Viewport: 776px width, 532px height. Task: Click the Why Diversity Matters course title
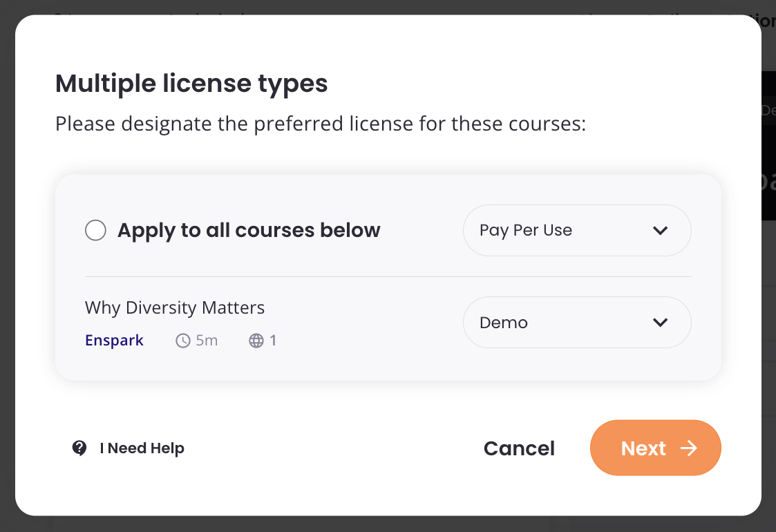[x=175, y=308]
